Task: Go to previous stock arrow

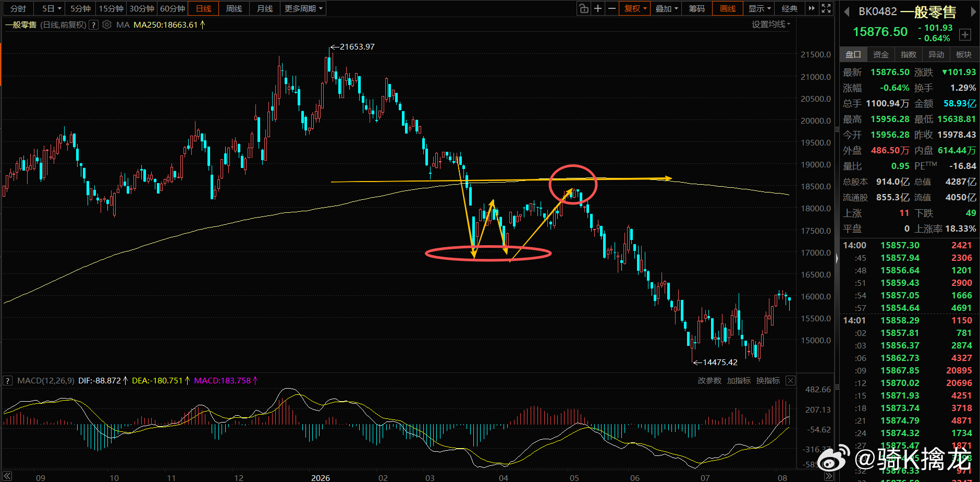Action: pos(847,11)
